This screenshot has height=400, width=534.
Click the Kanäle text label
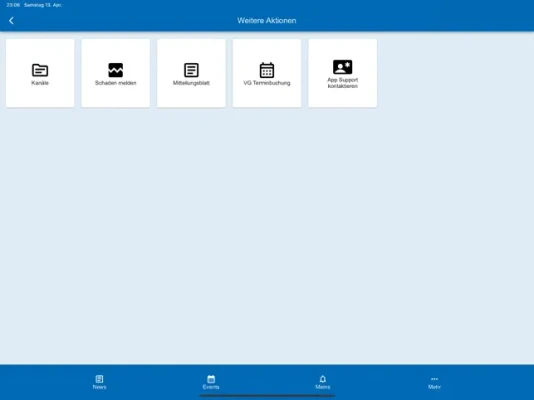point(40,83)
